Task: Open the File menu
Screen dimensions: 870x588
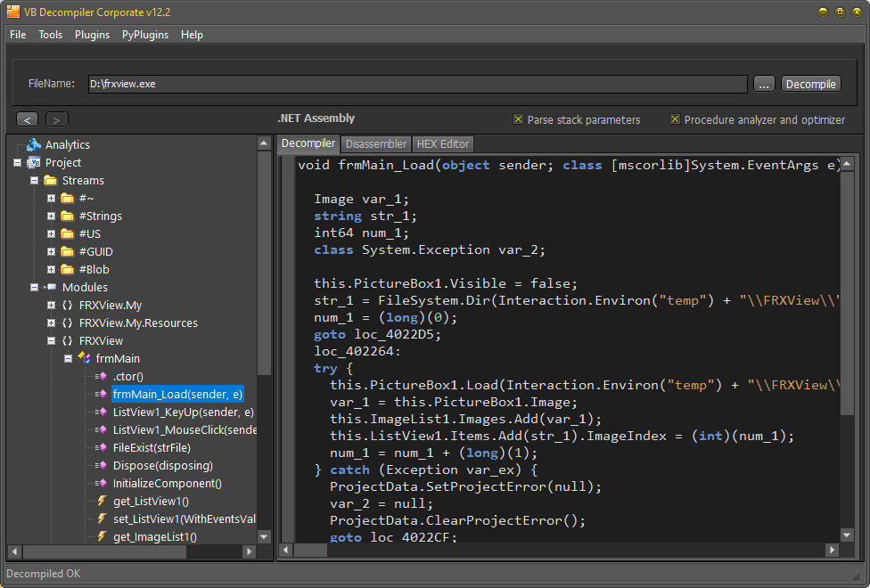Action: (x=18, y=35)
